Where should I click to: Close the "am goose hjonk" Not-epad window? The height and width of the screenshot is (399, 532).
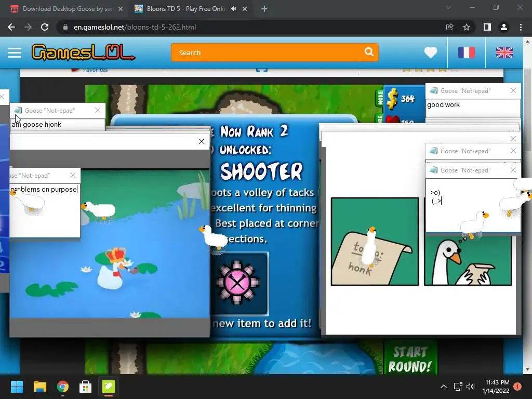click(98, 110)
